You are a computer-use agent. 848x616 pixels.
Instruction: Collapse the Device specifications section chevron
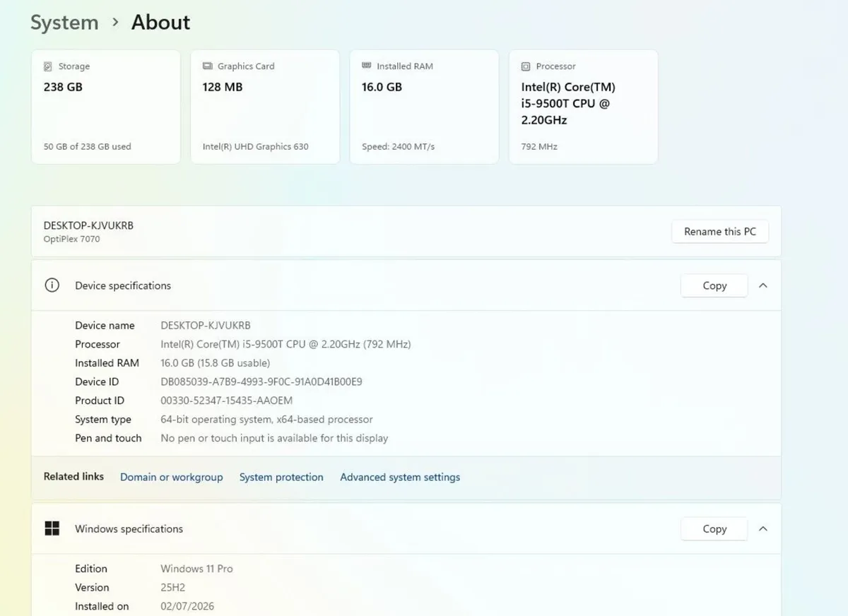click(762, 285)
